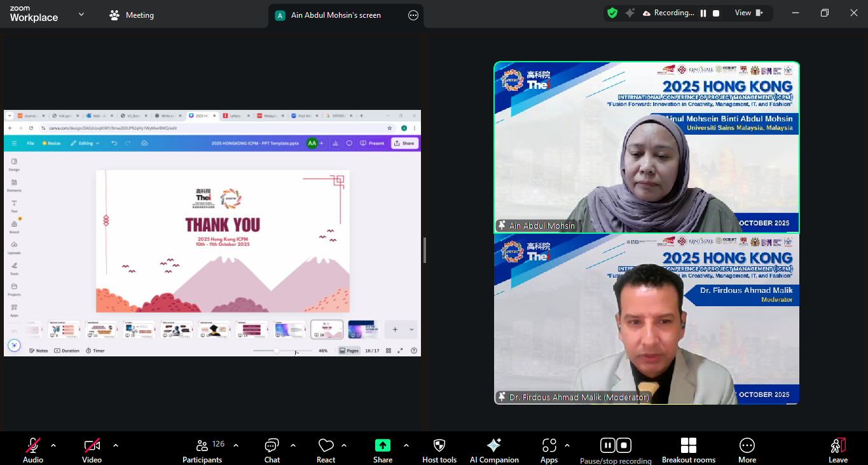Screen dimensions: 868x465
Task: Launch the AI Companion
Action: pyautogui.click(x=493, y=450)
